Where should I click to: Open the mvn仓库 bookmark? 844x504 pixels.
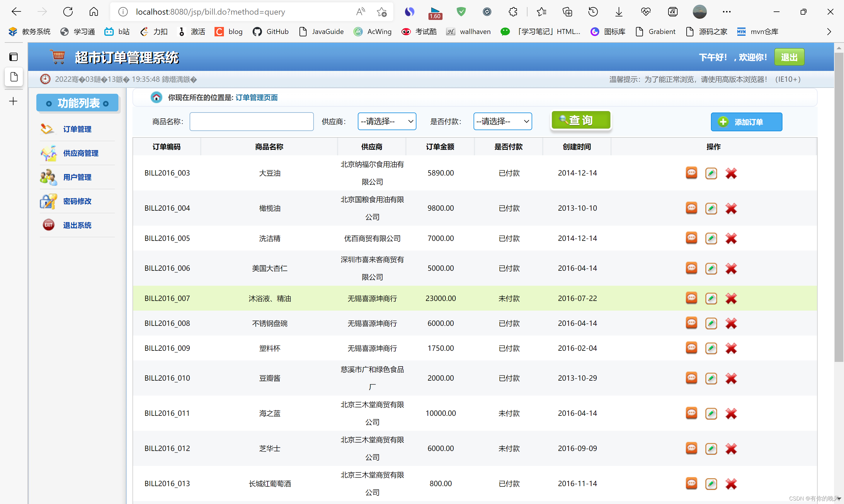click(x=758, y=32)
